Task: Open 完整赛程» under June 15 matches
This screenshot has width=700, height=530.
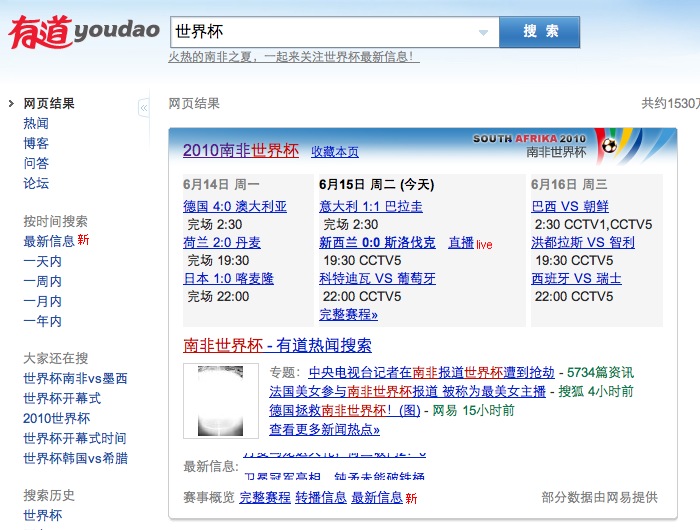Action: point(349,315)
